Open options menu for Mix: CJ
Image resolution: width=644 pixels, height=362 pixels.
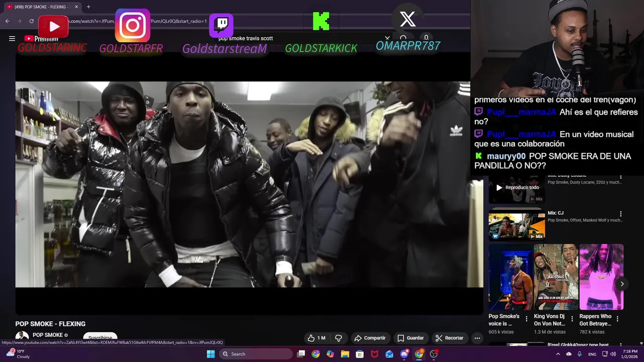tap(620, 214)
